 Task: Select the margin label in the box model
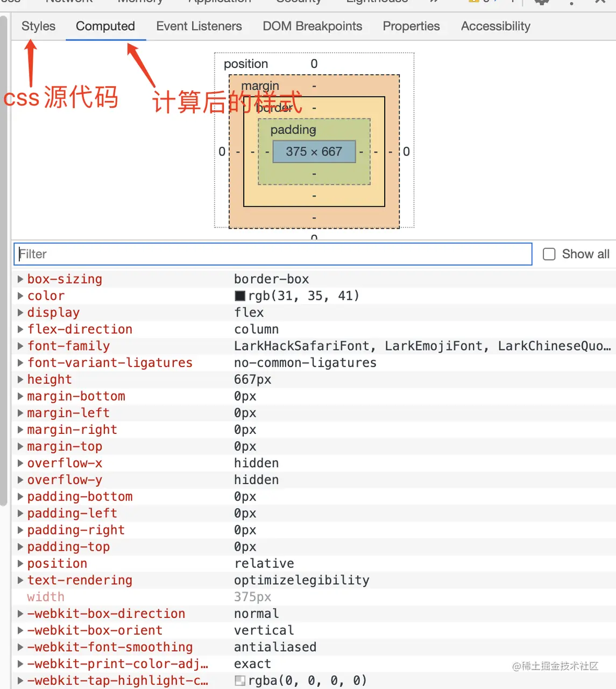click(x=260, y=86)
